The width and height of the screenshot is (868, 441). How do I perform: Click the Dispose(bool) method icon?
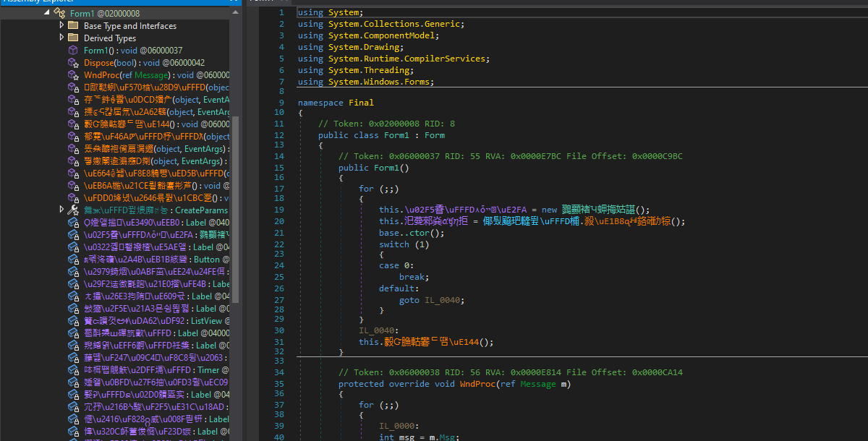pyautogui.click(x=72, y=63)
